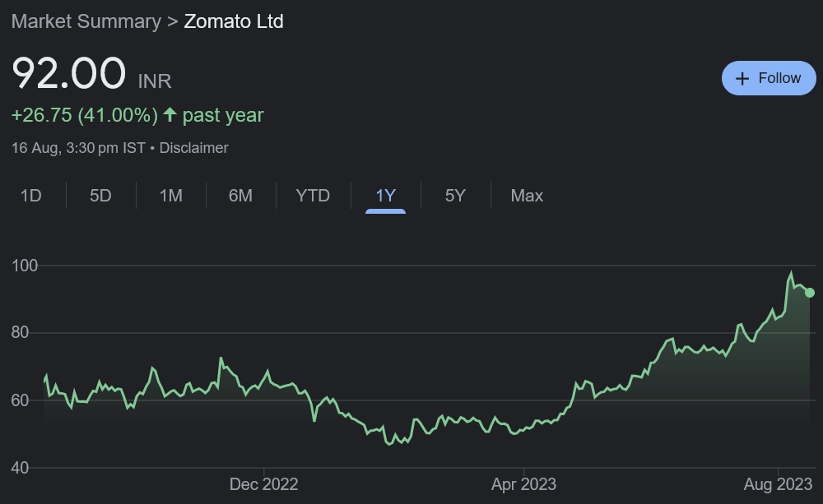Click the Zomato Ltd title text
The height and width of the screenshot is (504, 823).
click(x=234, y=21)
